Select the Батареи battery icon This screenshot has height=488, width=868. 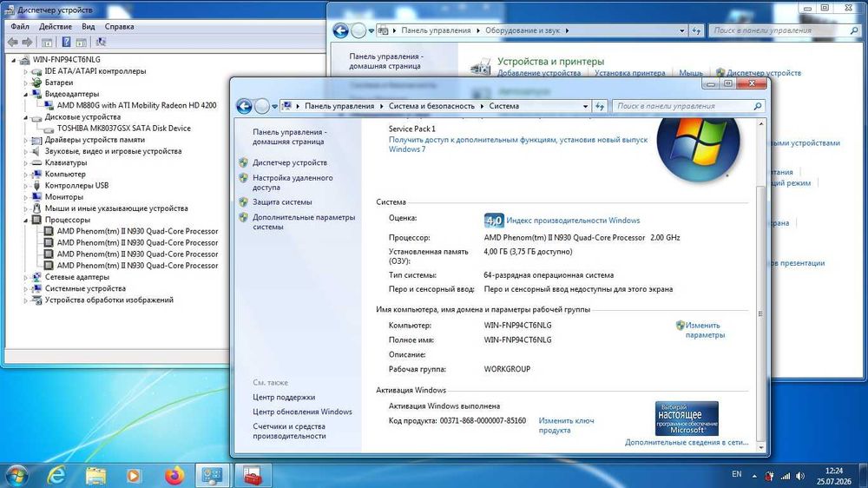pyautogui.click(x=37, y=82)
